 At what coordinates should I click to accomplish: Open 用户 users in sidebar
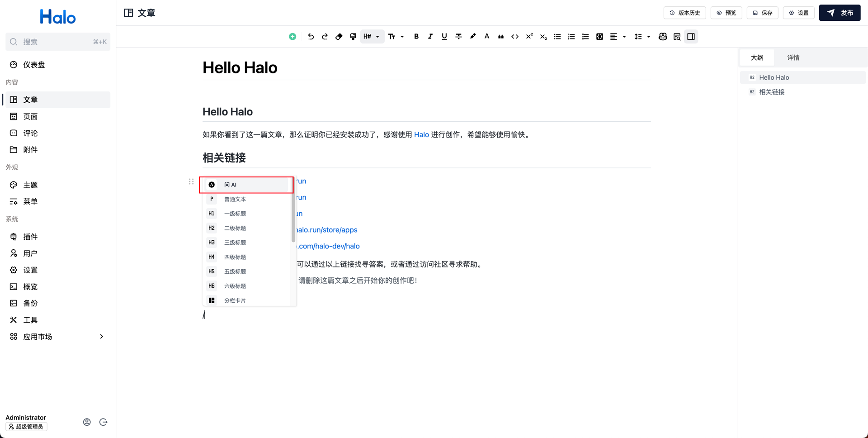(x=58, y=253)
